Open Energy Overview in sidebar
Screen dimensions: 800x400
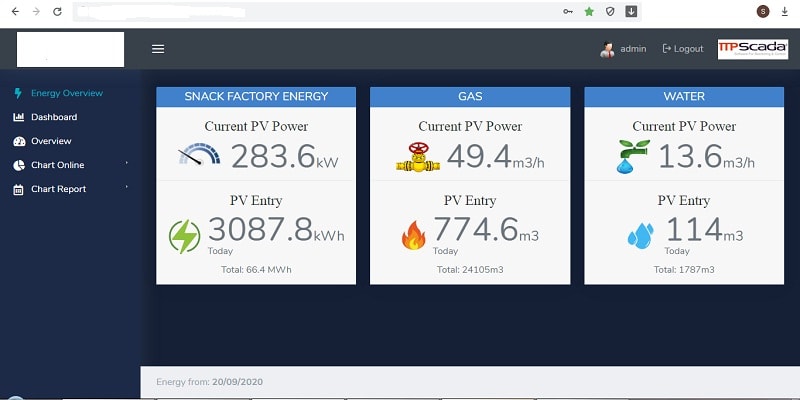(x=66, y=93)
